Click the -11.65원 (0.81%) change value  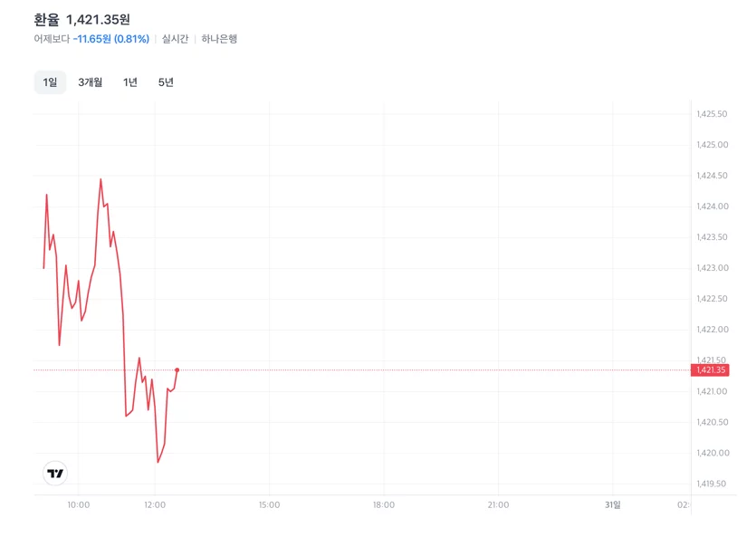[x=111, y=39]
